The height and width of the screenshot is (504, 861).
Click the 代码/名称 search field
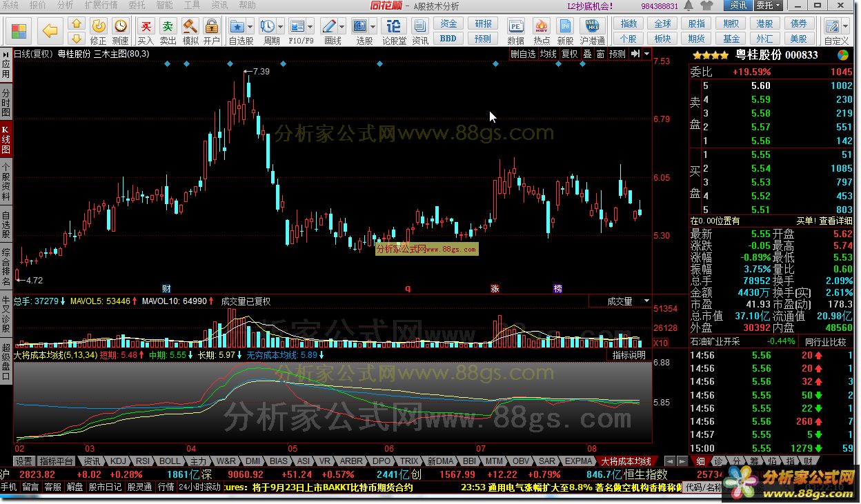pos(704,487)
